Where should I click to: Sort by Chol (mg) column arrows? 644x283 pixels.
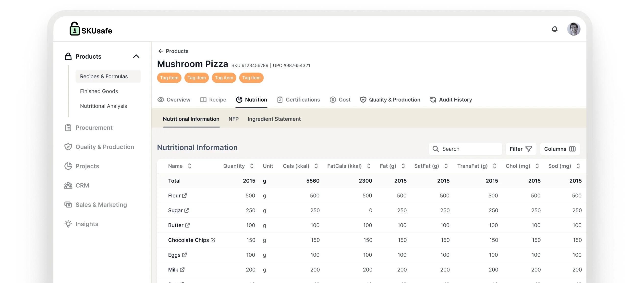pos(537,166)
